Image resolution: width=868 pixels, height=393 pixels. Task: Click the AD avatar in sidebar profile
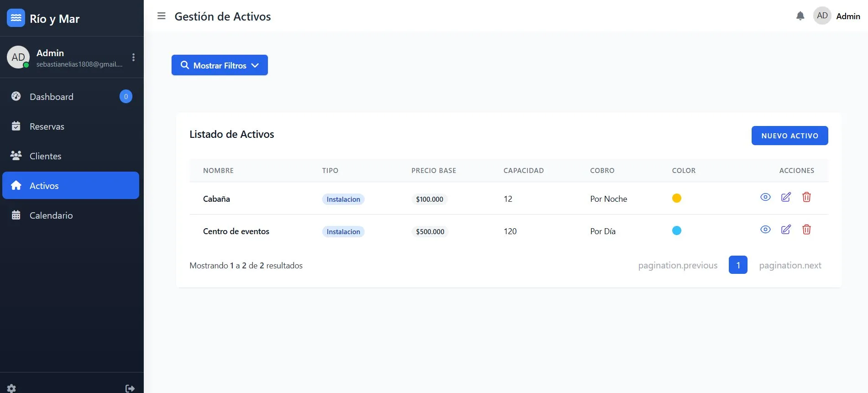point(18,57)
